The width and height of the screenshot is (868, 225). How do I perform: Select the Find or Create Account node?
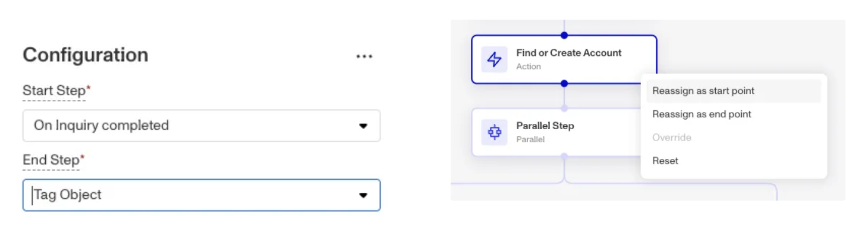(564, 59)
